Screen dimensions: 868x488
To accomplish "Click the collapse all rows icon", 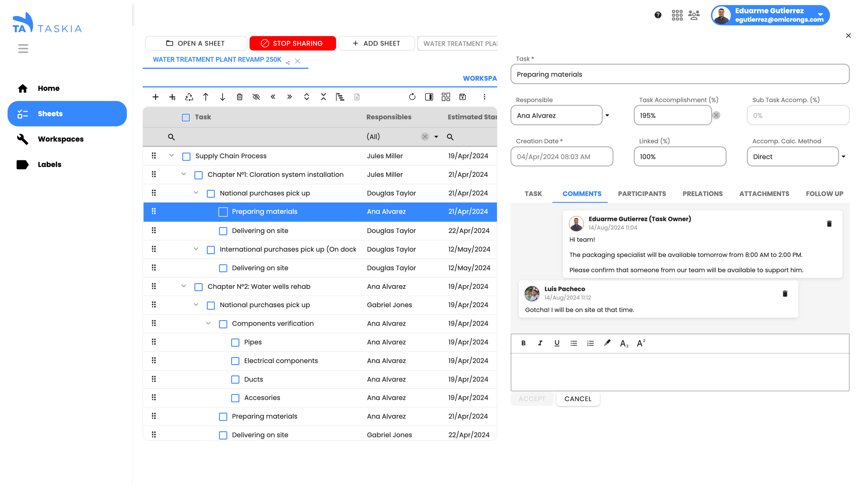I will [323, 97].
